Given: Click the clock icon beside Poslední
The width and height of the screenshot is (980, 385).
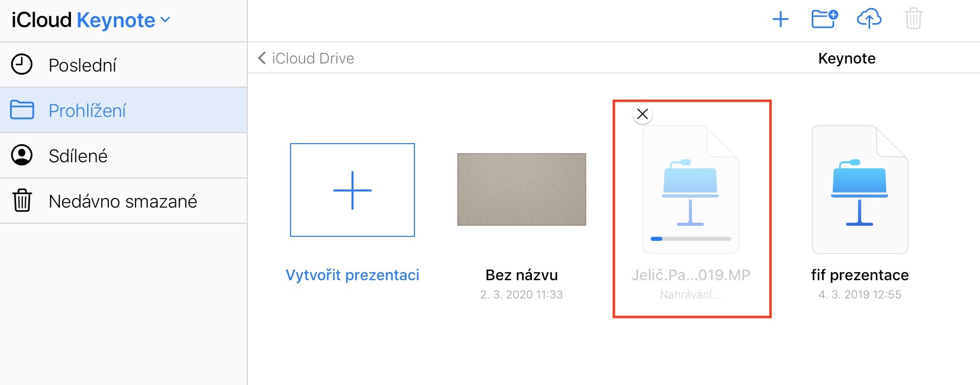Looking at the screenshot, I should pyautogui.click(x=22, y=65).
